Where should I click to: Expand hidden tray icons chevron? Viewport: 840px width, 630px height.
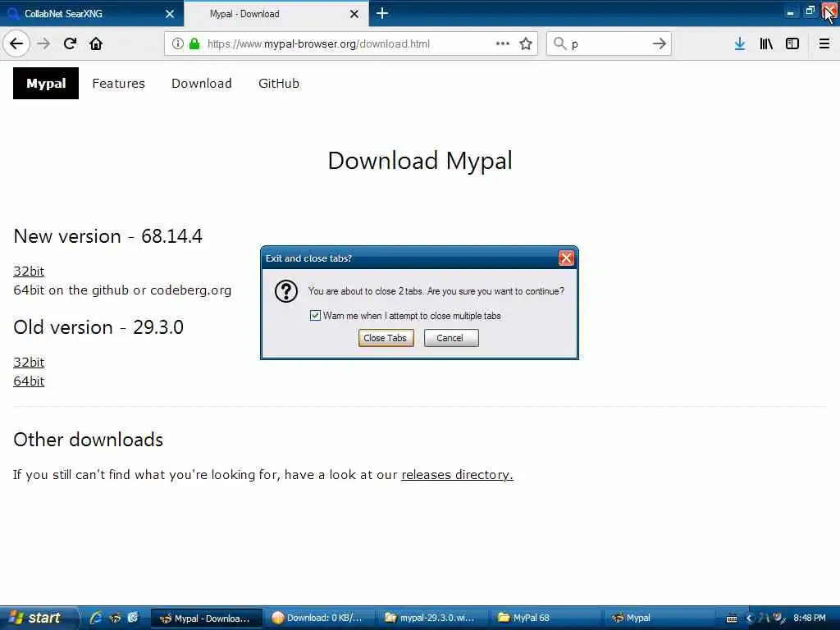coord(750,619)
